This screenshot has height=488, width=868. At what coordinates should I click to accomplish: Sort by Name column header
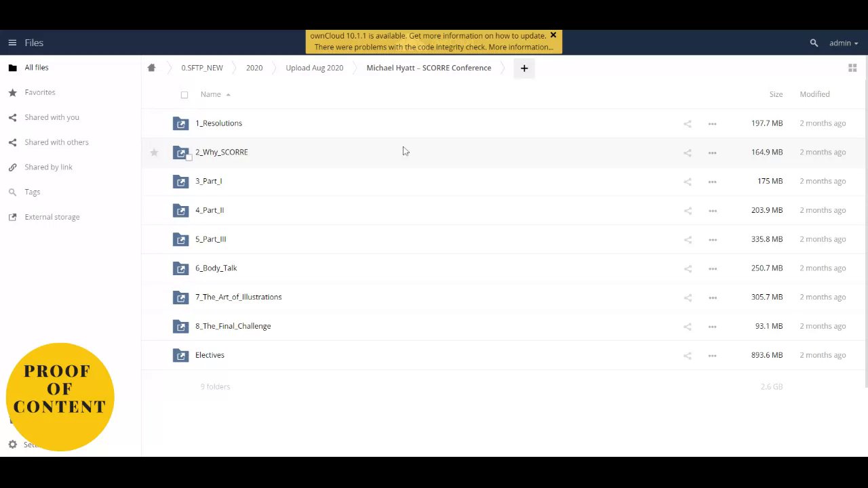point(211,94)
